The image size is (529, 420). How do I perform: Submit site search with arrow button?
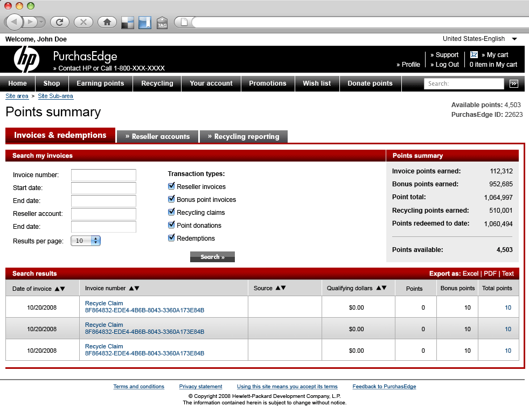pyautogui.click(x=514, y=83)
